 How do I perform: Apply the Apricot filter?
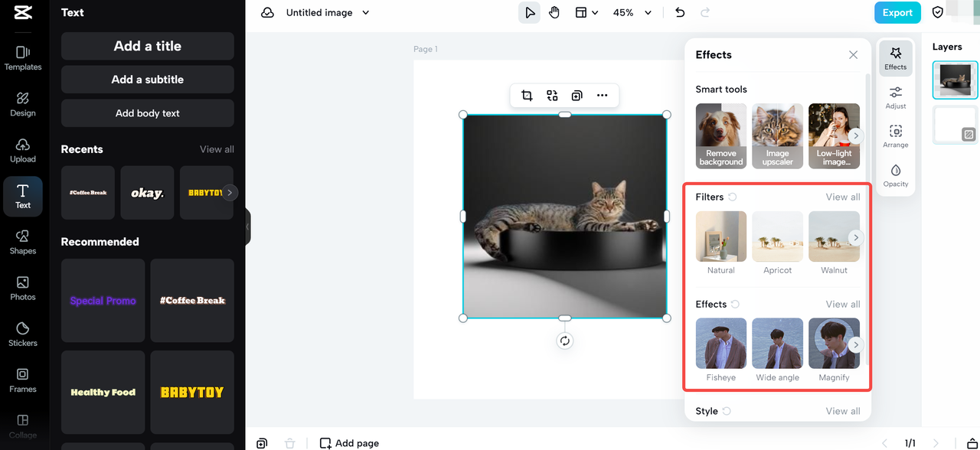(x=777, y=243)
